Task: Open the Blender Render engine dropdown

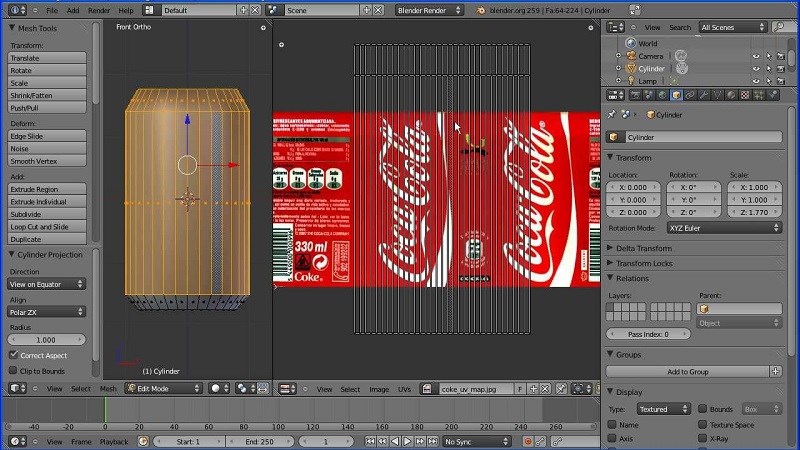Action: 429,10
